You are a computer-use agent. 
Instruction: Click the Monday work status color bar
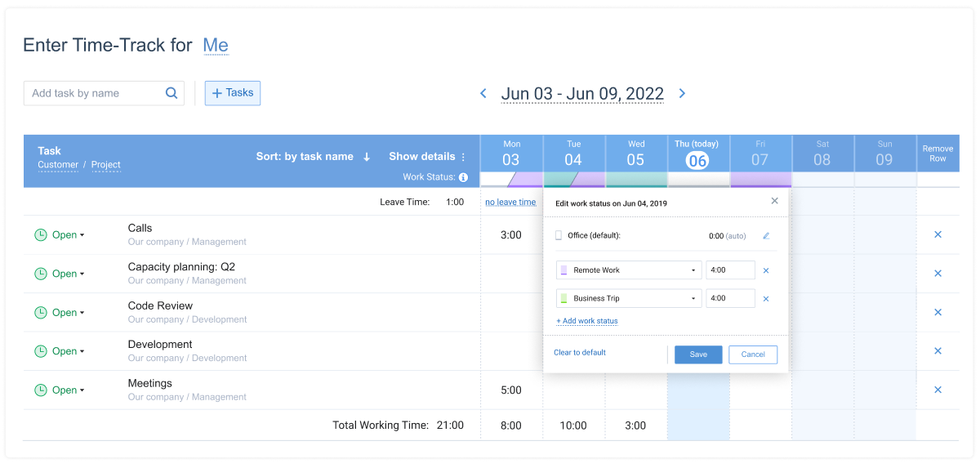pos(511,179)
